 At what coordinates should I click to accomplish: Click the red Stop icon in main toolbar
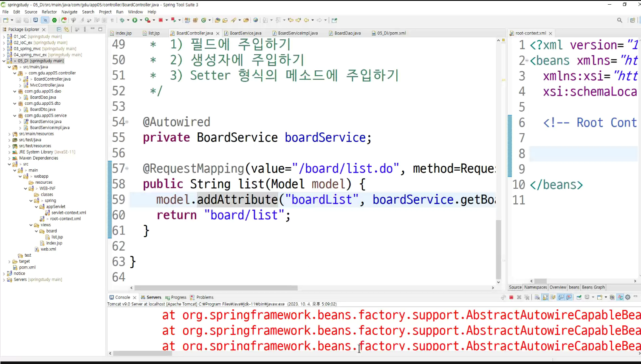click(x=161, y=20)
